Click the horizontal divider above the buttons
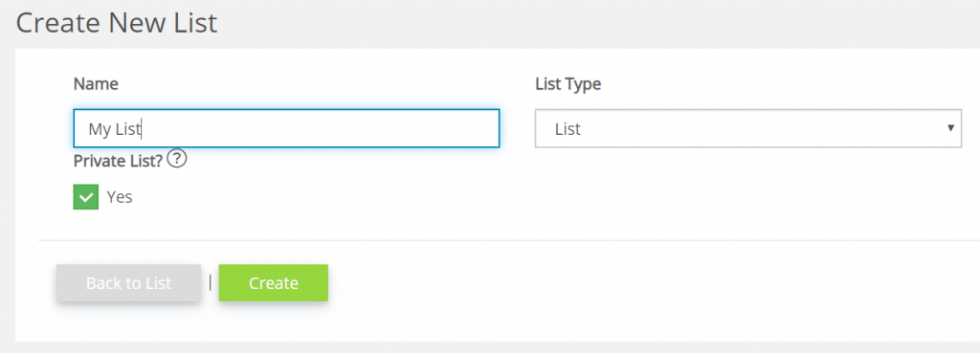This screenshot has height=353, width=980. point(509,240)
